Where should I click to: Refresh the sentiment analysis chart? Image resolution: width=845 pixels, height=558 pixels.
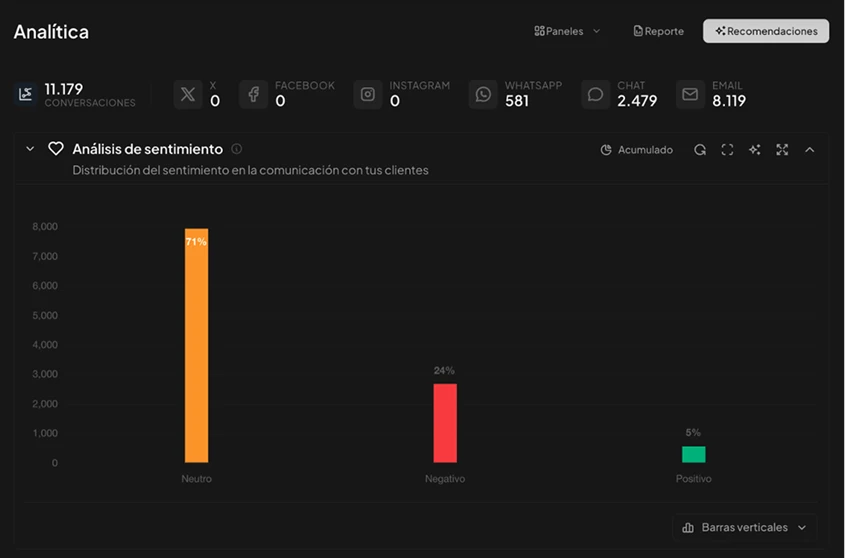(700, 150)
